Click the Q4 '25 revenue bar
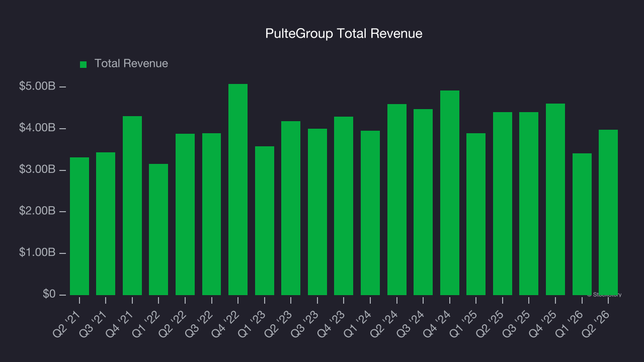Screen dimensions: 644x362 tap(555, 199)
